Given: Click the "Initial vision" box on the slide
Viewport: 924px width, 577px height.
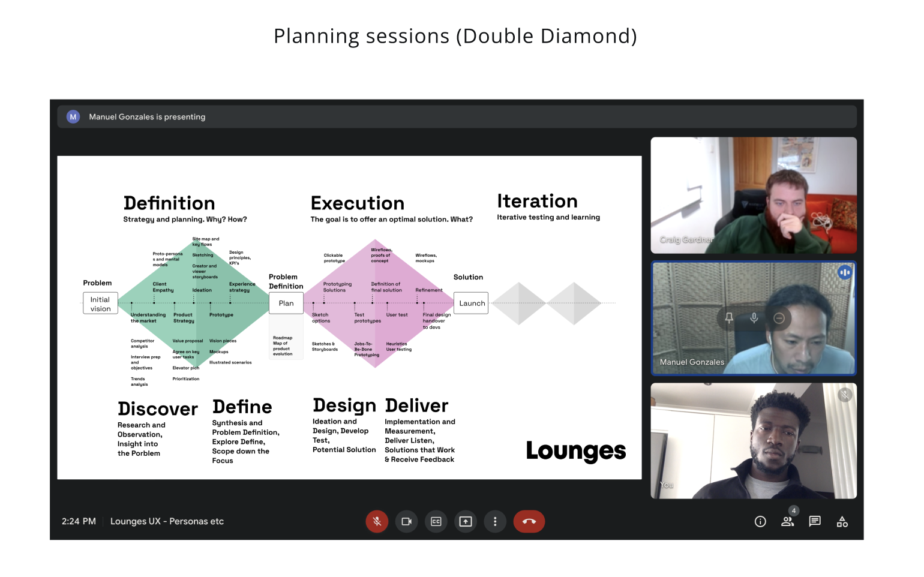Looking at the screenshot, I should pos(100,303).
